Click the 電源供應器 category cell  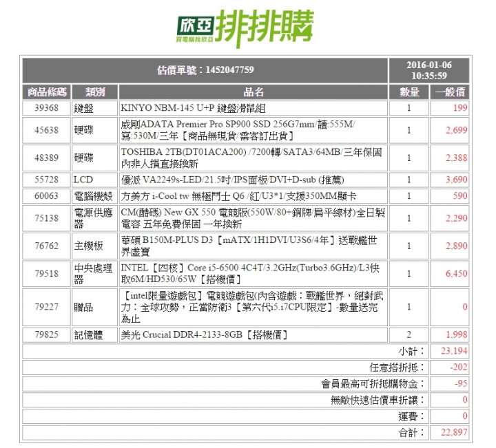coord(95,218)
